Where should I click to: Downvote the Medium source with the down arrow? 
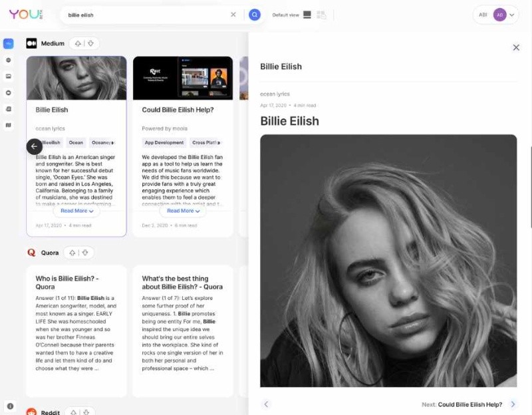pyautogui.click(x=92, y=44)
